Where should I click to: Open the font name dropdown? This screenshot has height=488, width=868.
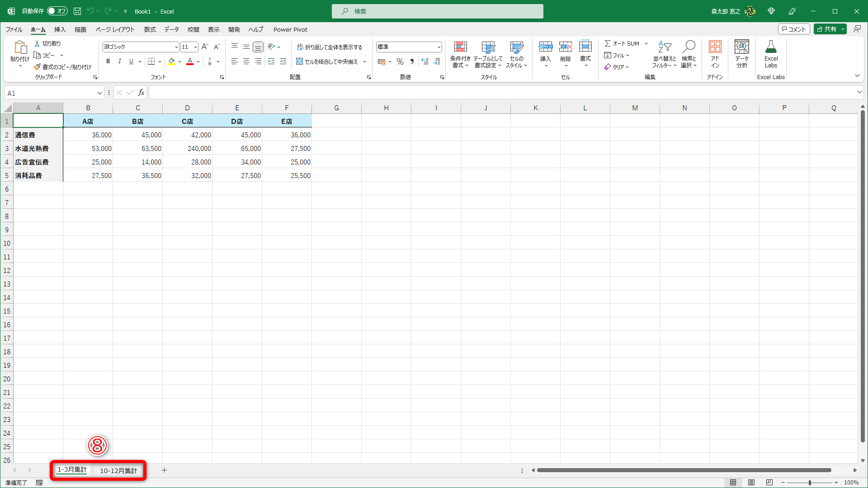pos(176,47)
